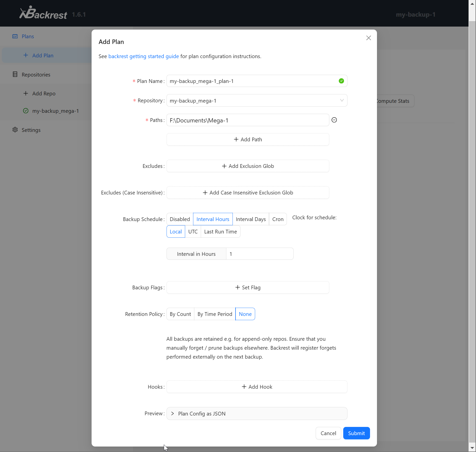476x452 pixels.
Task: Click the green status icon for my-backup_mega-1
Action: [26, 111]
